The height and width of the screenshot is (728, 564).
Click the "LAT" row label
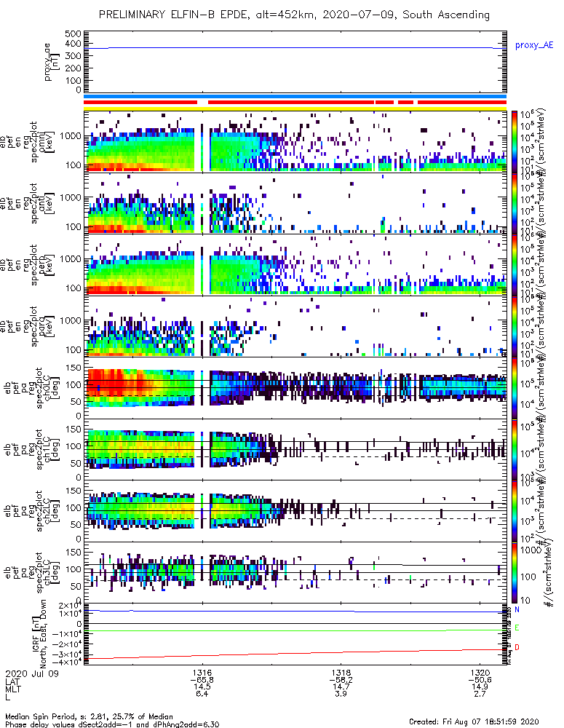point(12,681)
